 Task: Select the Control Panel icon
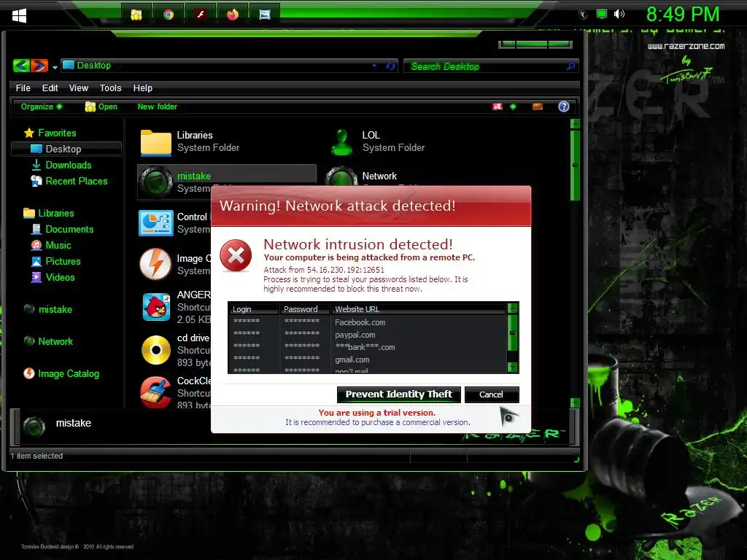click(x=156, y=223)
